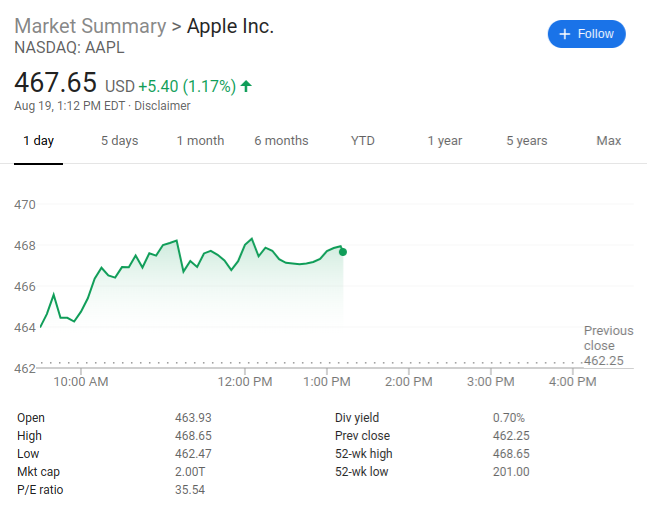Click the P/E ratio value 35.54
Image resolution: width=647 pixels, height=506 pixels.
pyautogui.click(x=190, y=490)
